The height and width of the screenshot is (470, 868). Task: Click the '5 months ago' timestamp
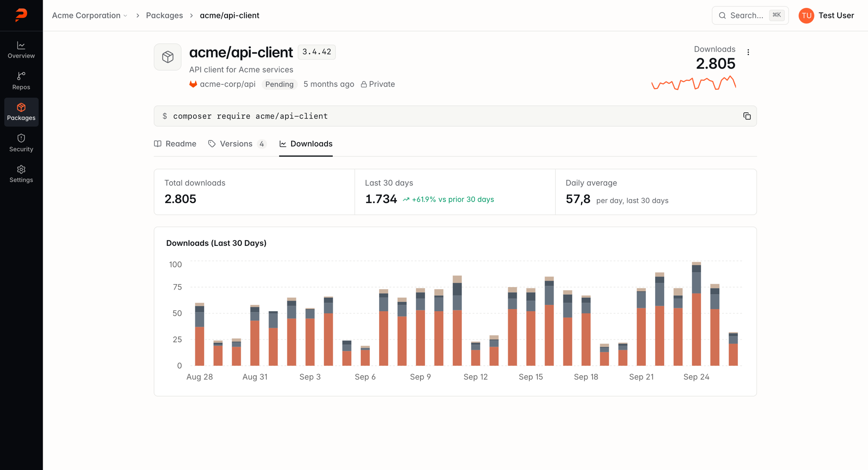pos(328,84)
